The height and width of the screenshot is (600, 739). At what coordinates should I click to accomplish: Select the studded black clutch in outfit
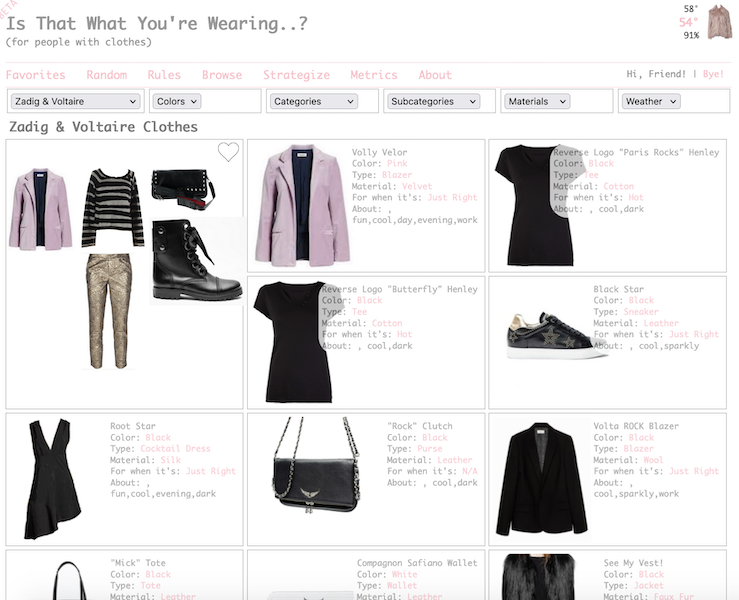click(183, 189)
